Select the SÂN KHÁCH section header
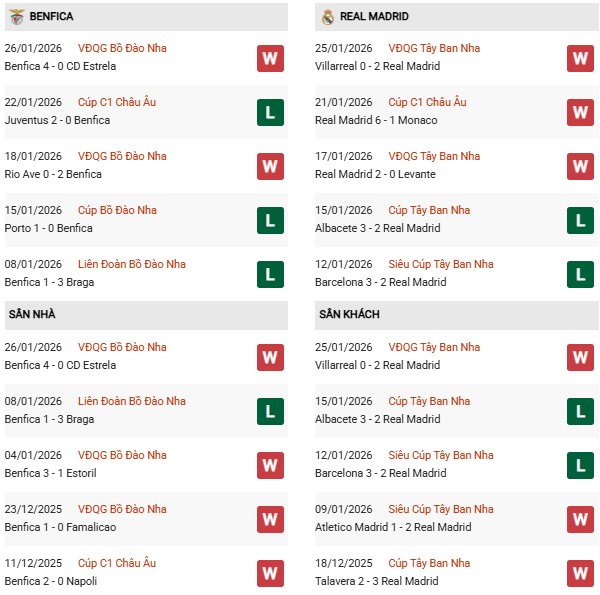 pyautogui.click(x=349, y=314)
